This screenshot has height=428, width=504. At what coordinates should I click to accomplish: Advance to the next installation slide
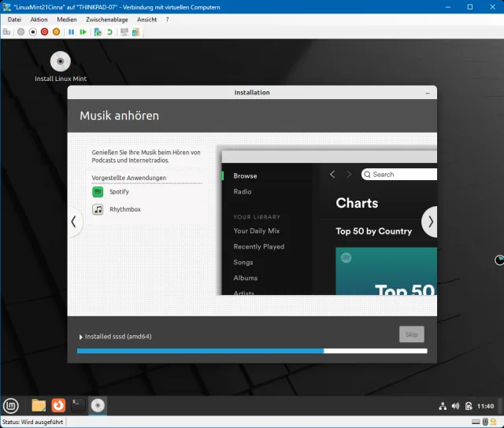click(x=429, y=222)
